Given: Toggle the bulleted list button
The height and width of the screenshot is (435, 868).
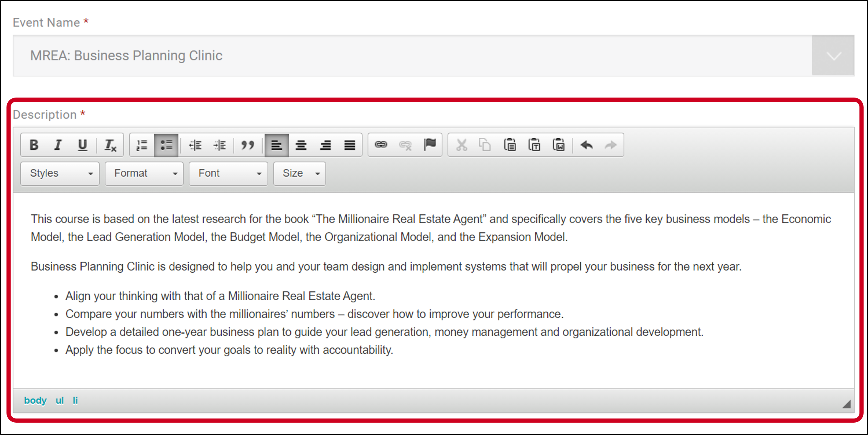Looking at the screenshot, I should click(166, 145).
